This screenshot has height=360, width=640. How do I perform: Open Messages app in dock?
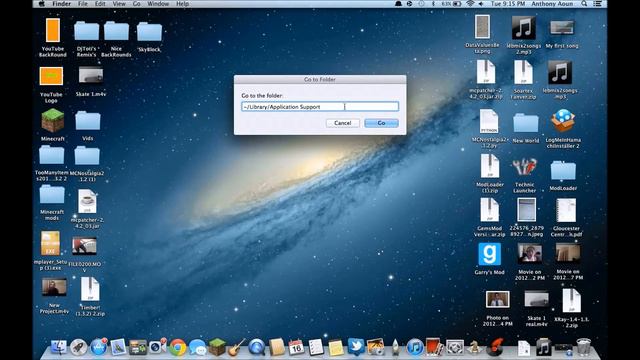click(x=197, y=347)
